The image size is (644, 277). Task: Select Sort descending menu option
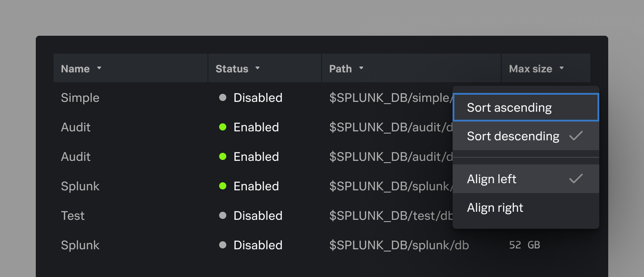click(526, 136)
